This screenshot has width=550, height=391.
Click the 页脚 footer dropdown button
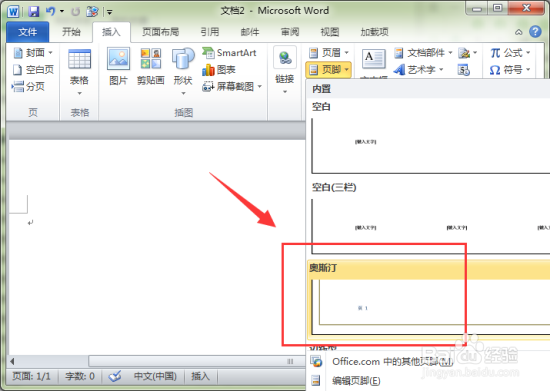[329, 70]
